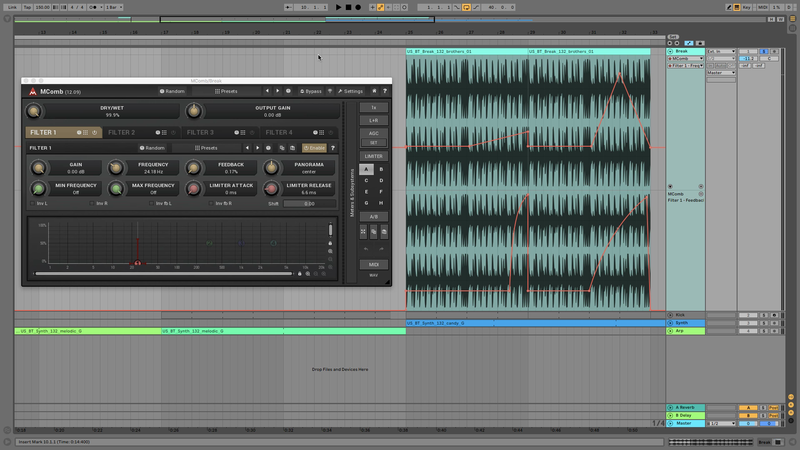The image size is (800, 450).
Task: Check the Inv R checkbox
Action: (x=92, y=203)
